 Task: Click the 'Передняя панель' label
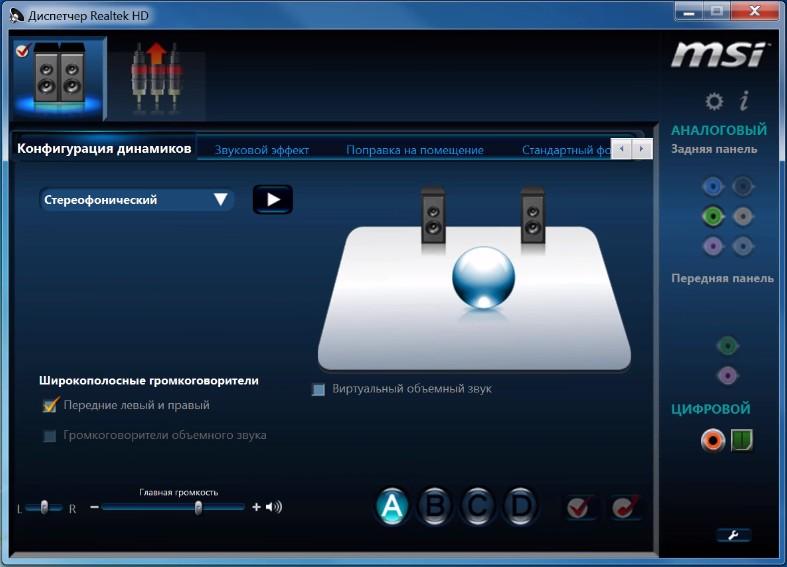pyautogui.click(x=722, y=278)
